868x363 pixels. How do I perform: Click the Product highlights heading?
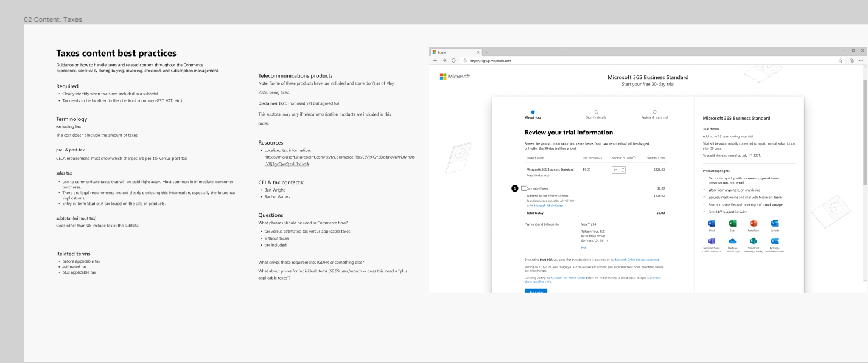(716, 171)
